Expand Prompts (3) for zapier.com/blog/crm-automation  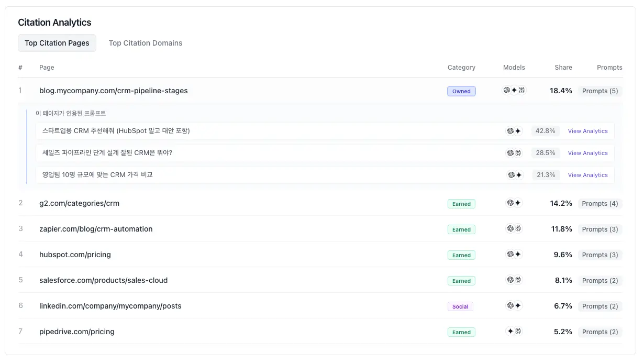[600, 229]
